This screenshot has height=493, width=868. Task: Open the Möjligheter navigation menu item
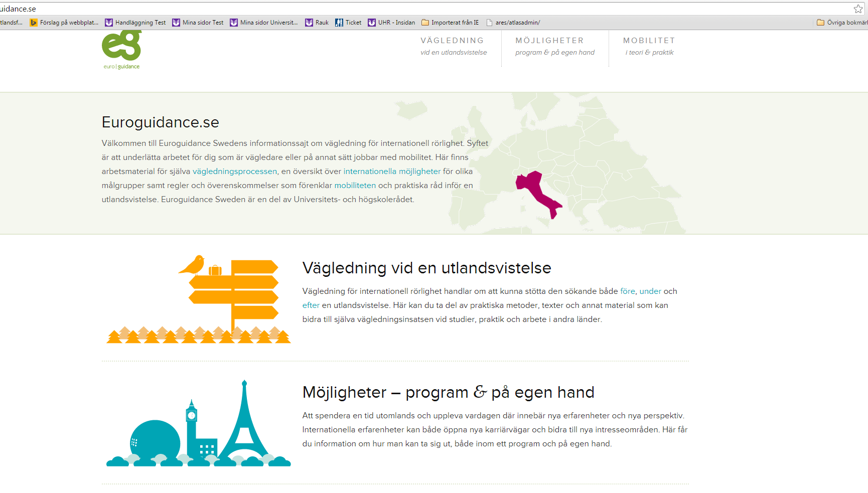[555, 46]
